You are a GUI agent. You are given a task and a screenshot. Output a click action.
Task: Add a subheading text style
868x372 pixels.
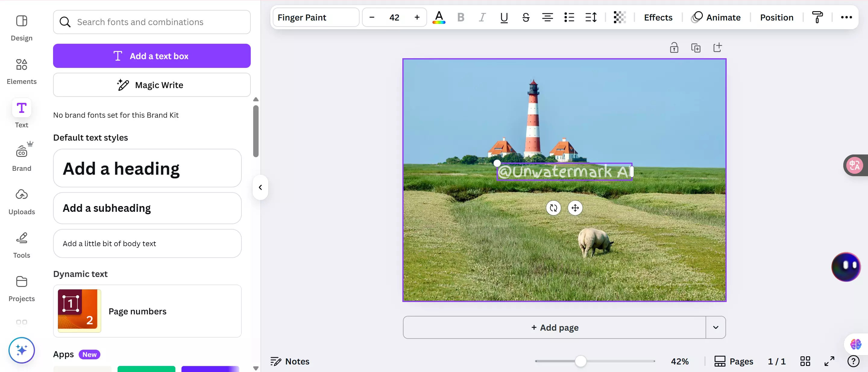[147, 208]
